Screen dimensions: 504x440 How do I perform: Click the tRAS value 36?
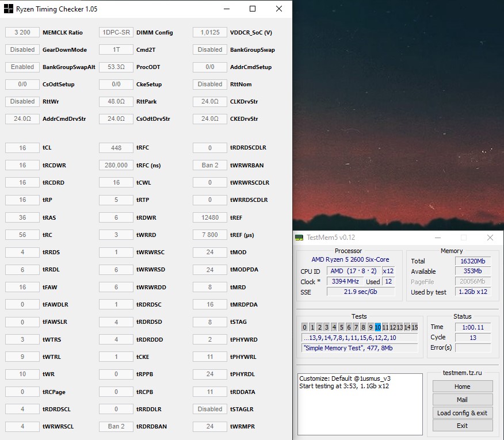[22, 217]
